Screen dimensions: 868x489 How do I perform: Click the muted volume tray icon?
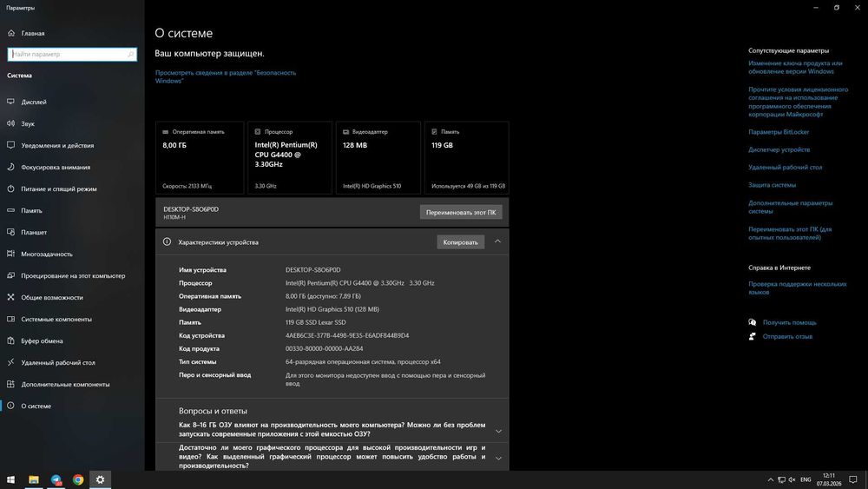(792, 479)
